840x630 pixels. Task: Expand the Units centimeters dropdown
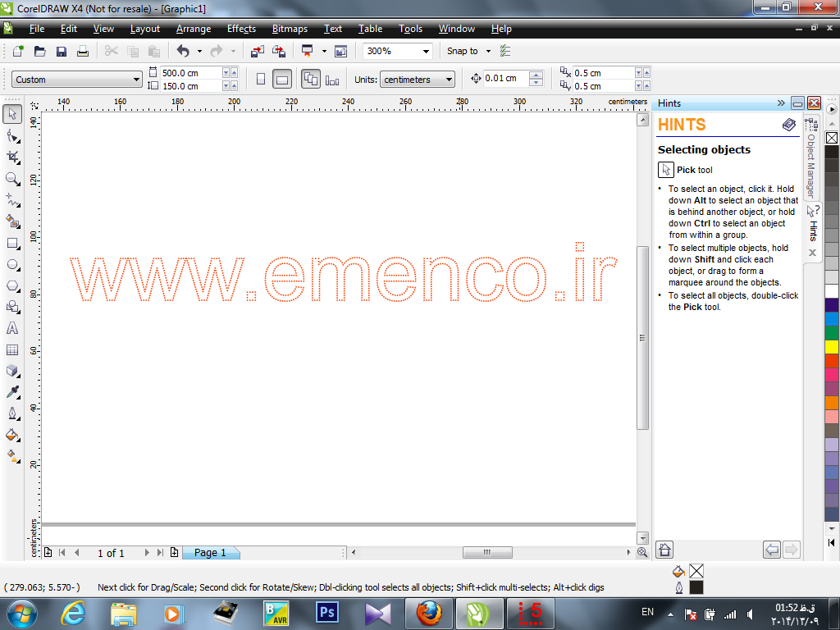448,80
